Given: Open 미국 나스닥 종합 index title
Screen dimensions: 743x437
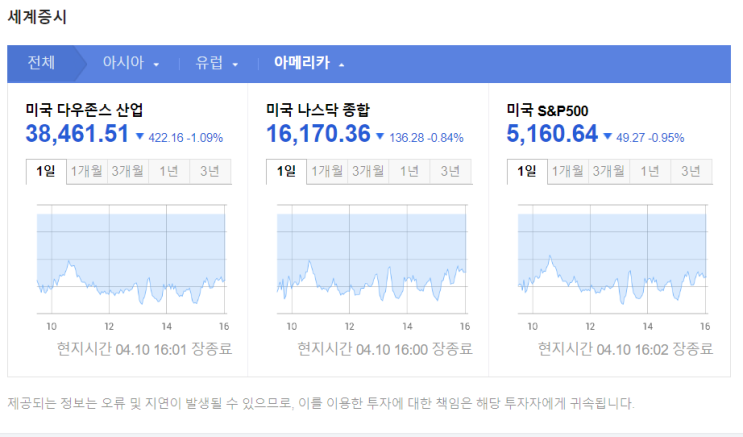Looking at the screenshot, I should [x=317, y=110].
